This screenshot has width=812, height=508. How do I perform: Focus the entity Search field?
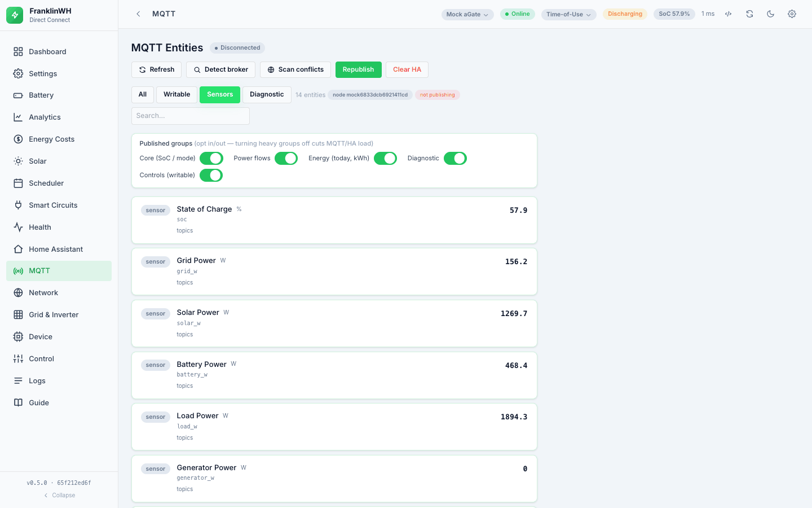click(x=191, y=116)
